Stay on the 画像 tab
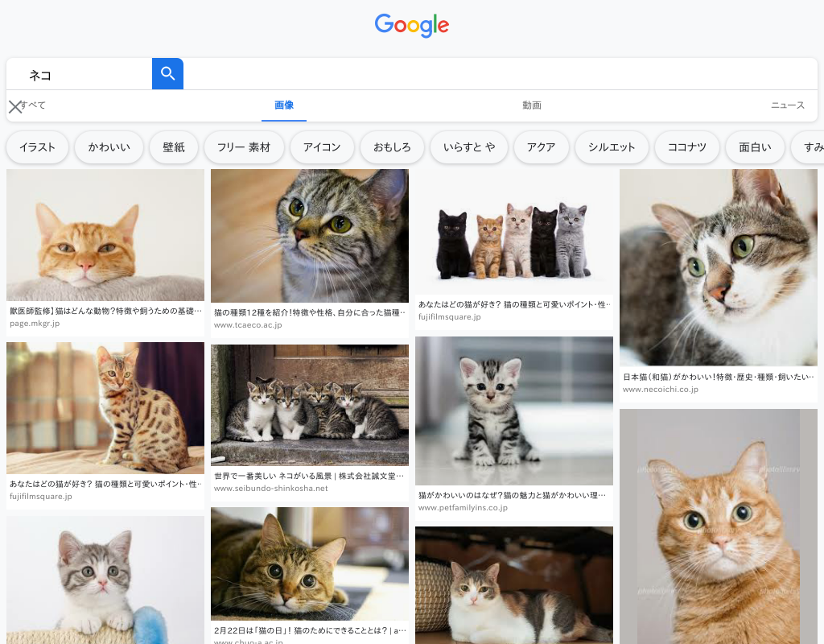 tap(283, 105)
